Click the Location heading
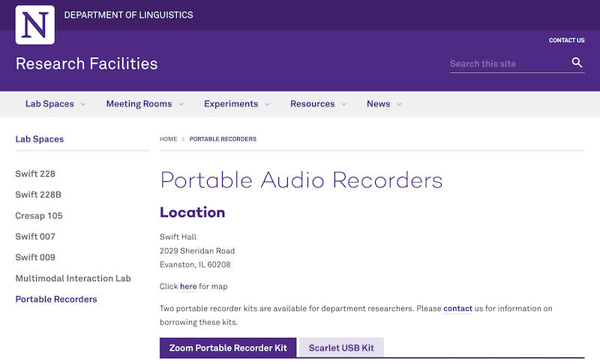600x364 pixels. point(193,213)
